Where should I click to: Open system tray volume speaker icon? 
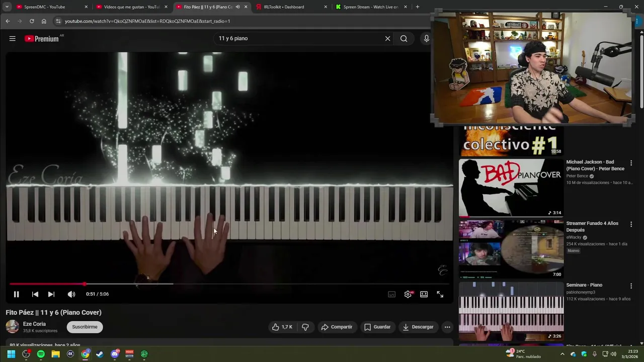coord(613,354)
